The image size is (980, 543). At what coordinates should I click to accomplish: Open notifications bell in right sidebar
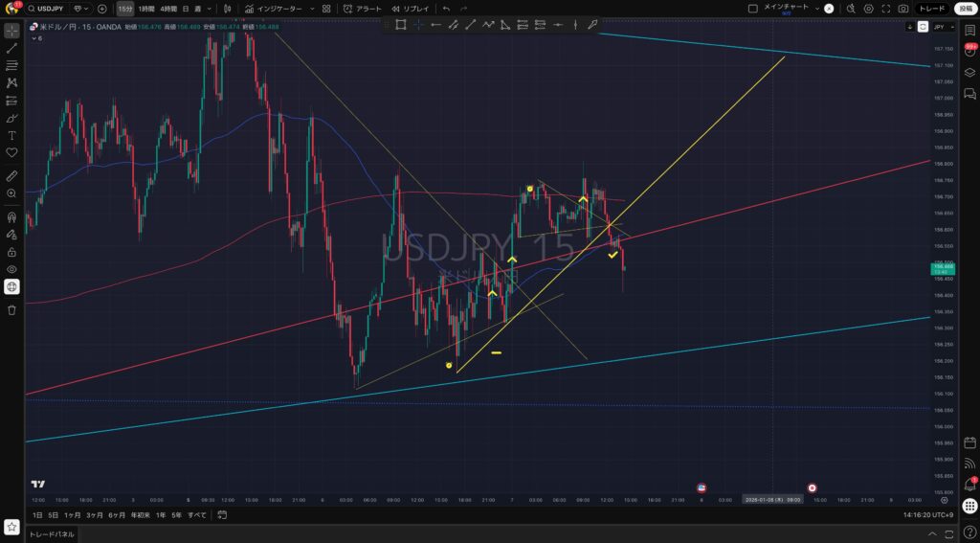click(x=970, y=485)
